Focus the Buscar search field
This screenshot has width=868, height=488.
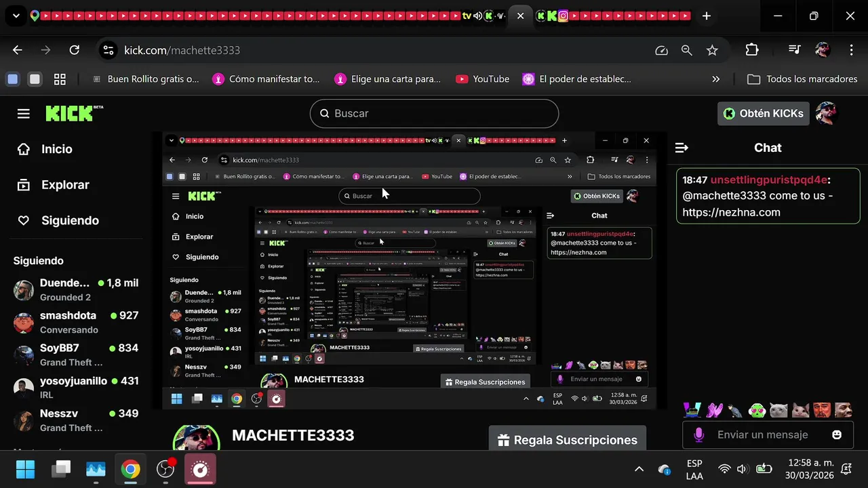pyautogui.click(x=434, y=113)
